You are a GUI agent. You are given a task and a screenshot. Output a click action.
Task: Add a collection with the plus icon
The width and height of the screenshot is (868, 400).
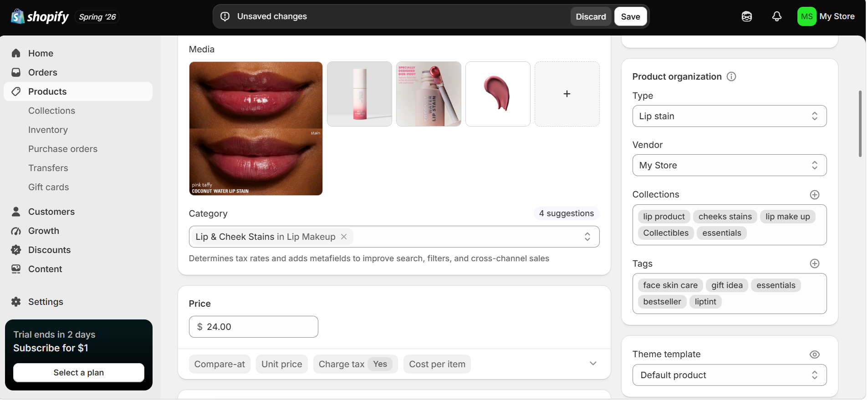click(x=815, y=195)
